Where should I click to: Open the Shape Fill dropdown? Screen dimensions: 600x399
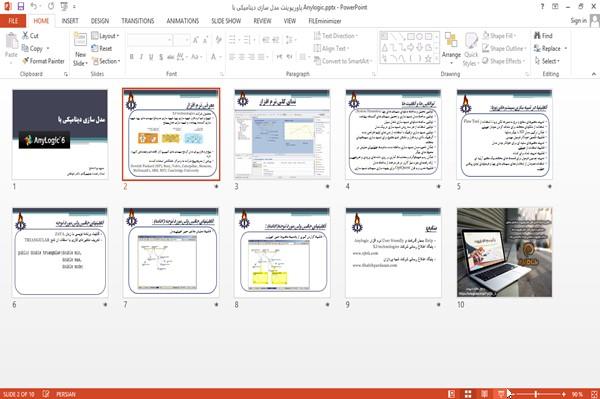pos(499,36)
